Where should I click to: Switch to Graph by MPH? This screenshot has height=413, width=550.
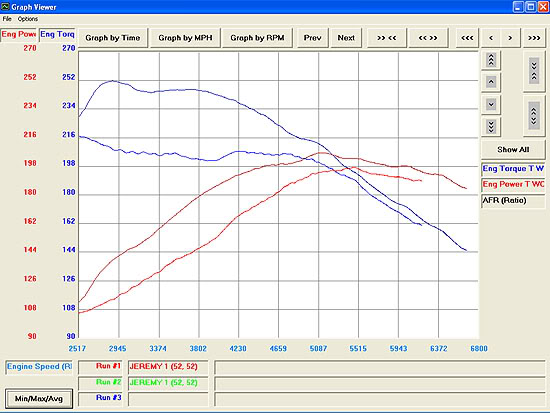185,38
